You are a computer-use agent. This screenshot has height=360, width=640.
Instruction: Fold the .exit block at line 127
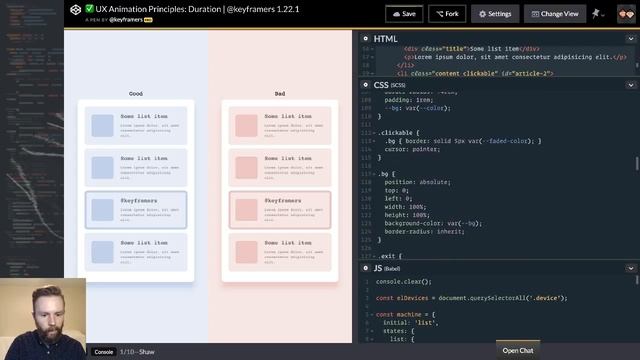[x=374, y=256]
